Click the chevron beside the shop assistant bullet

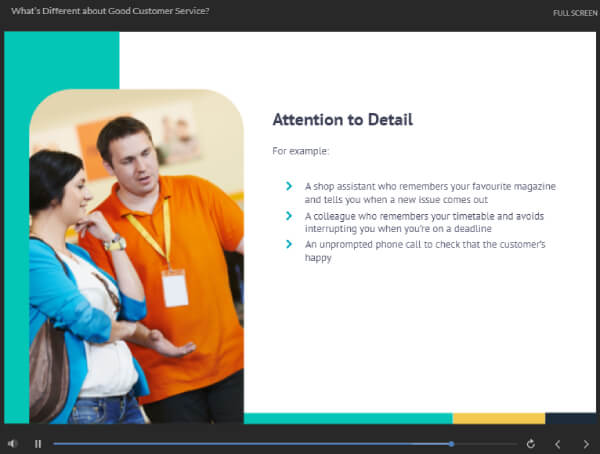(289, 187)
